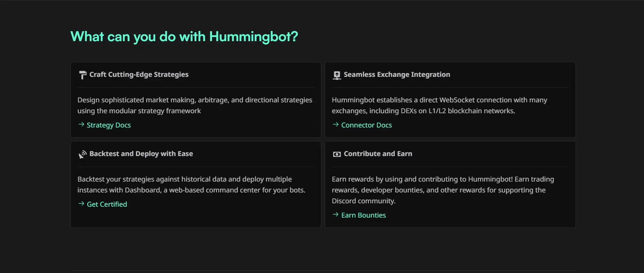
Task: Click the "Contribute and Earn" card title
Action: click(378, 154)
